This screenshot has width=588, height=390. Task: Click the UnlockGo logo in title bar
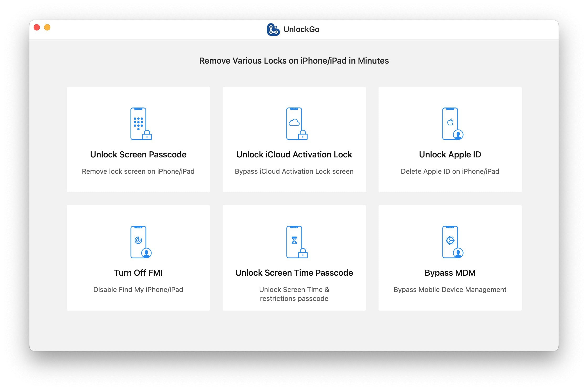(x=273, y=29)
